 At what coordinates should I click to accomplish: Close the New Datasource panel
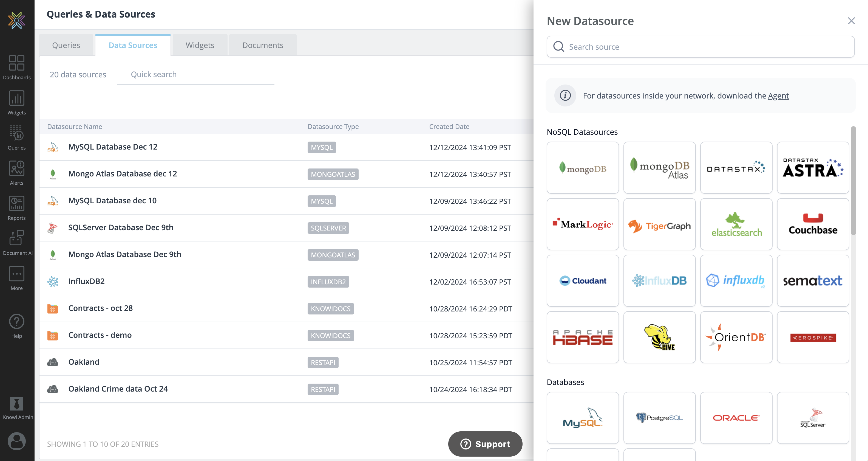[x=851, y=21]
